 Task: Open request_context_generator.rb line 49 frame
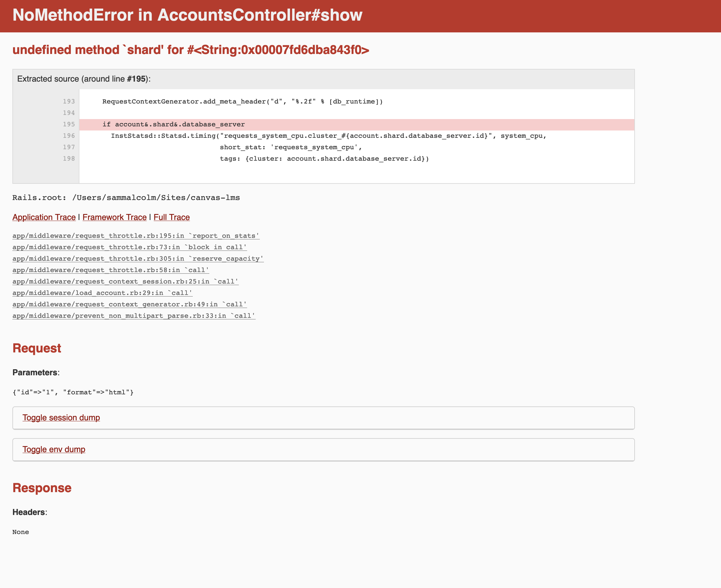point(129,304)
